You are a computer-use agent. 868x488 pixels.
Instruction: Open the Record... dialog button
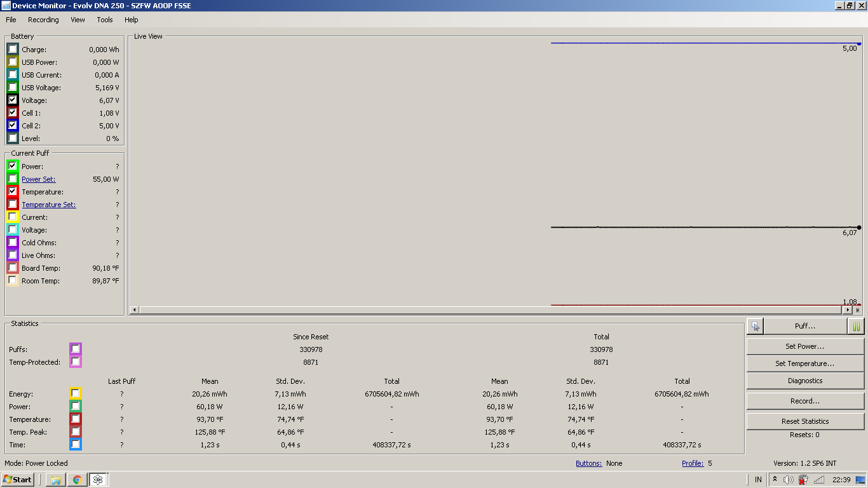[804, 401]
